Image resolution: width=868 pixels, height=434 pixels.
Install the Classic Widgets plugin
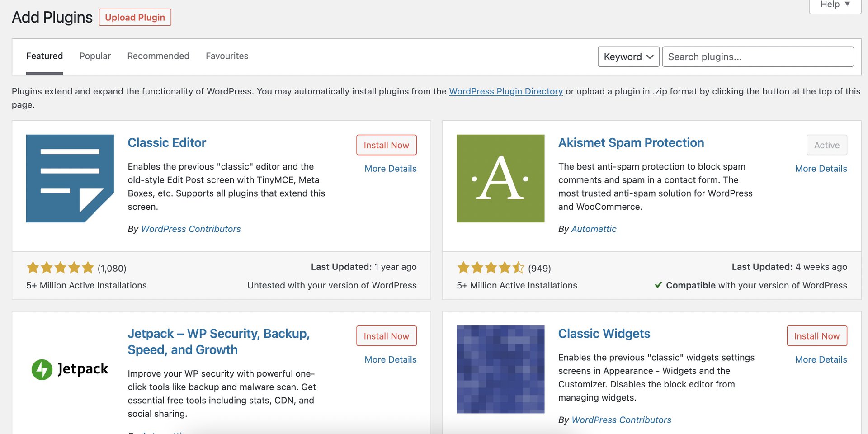(816, 336)
